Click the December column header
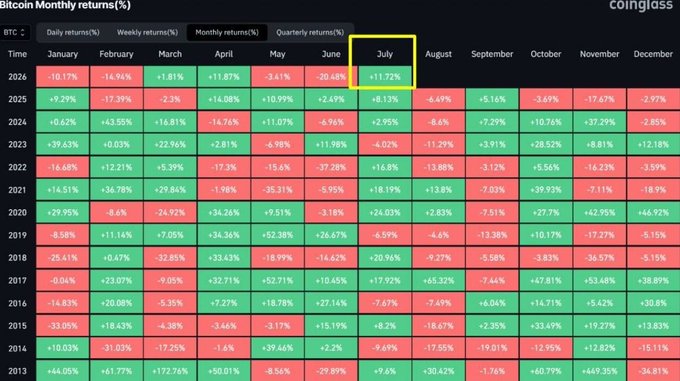680x381 pixels. pyautogui.click(x=653, y=54)
